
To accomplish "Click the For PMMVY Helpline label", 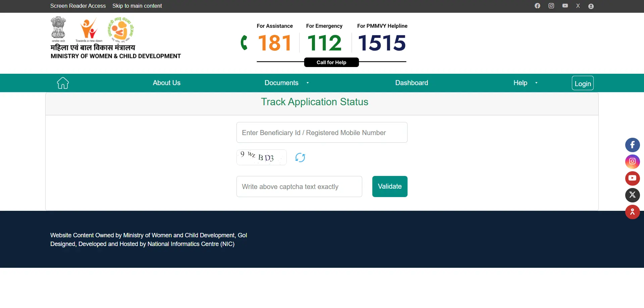I will point(382,26).
